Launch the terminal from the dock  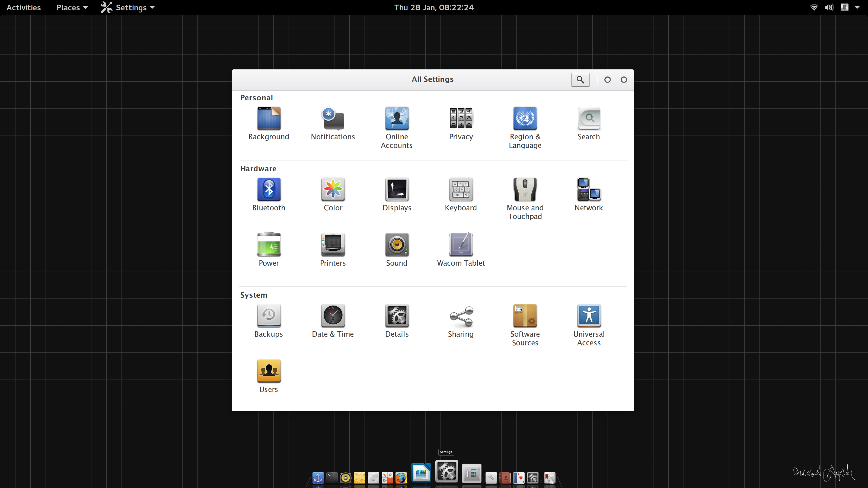[x=331, y=477]
